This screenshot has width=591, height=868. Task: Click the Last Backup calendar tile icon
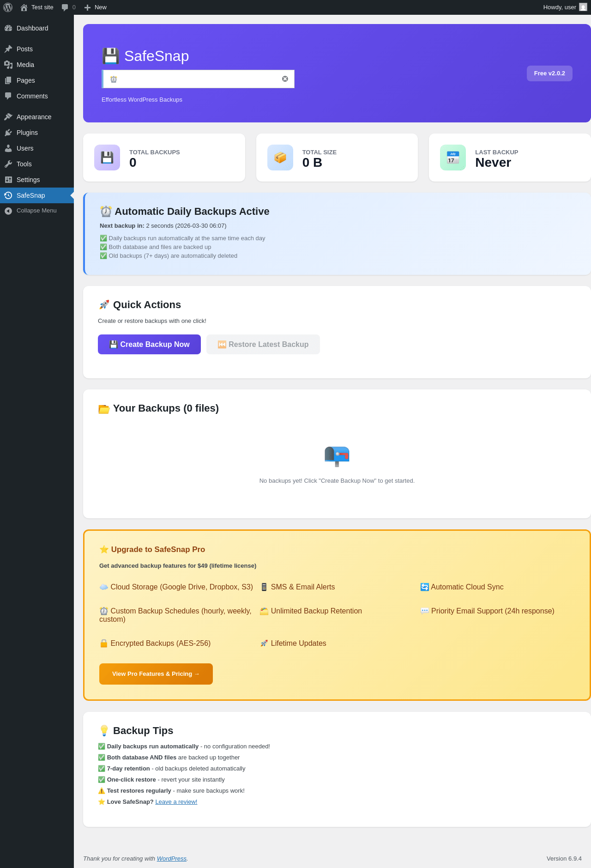click(x=453, y=158)
